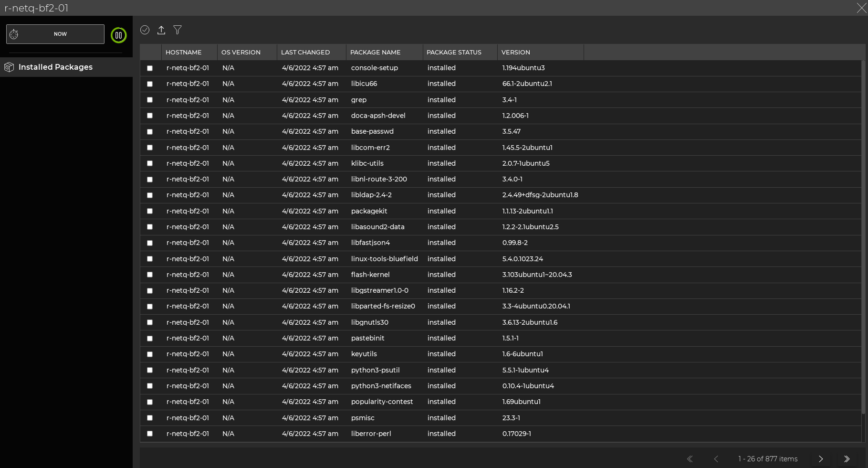Click the Installed Packages cube icon
The image size is (868, 468).
click(9, 67)
